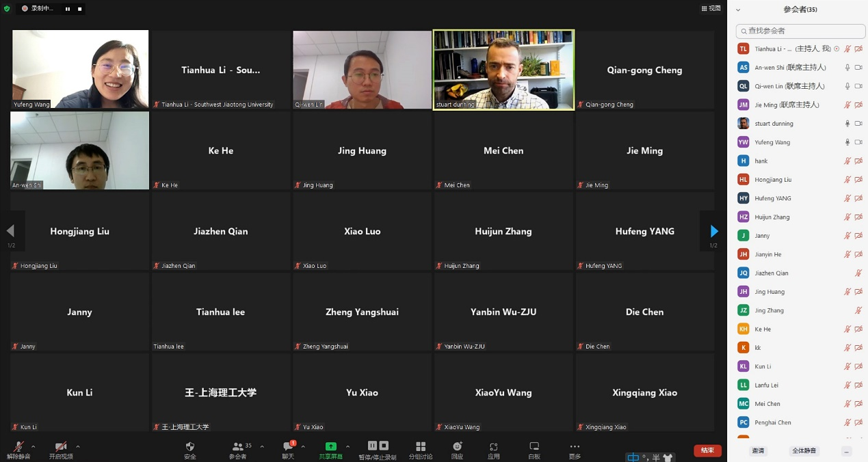Click the Apps (应用) icon
The width and height of the screenshot is (868, 462).
click(493, 446)
